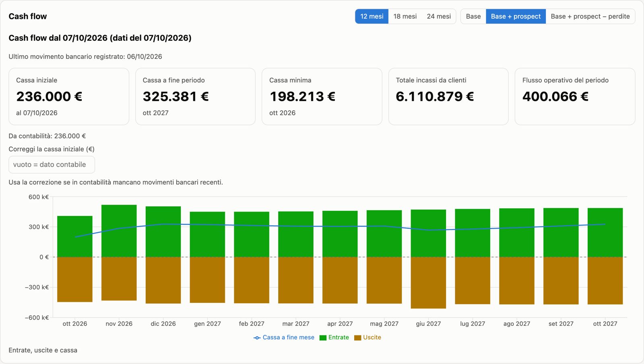Click the 'al 07/10/2026' date under Cassa iniziale
The width and height of the screenshot is (644, 364).
click(37, 113)
